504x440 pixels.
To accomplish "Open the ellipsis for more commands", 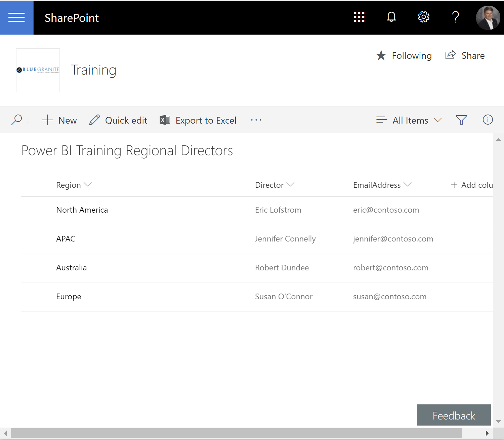I will [x=256, y=120].
